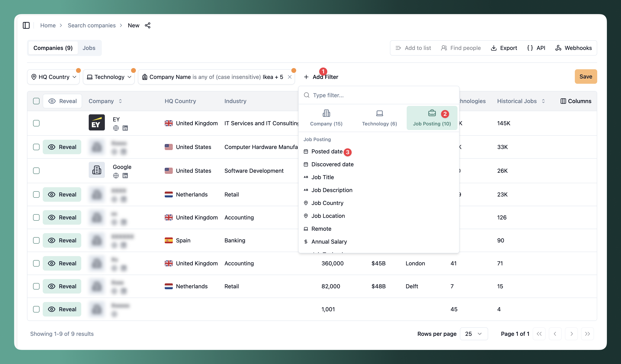Toggle the select-all checkbox in table header

pos(36,101)
